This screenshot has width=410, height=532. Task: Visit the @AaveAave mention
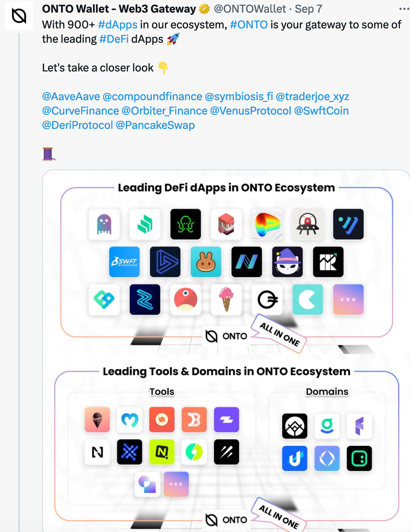[x=71, y=96]
